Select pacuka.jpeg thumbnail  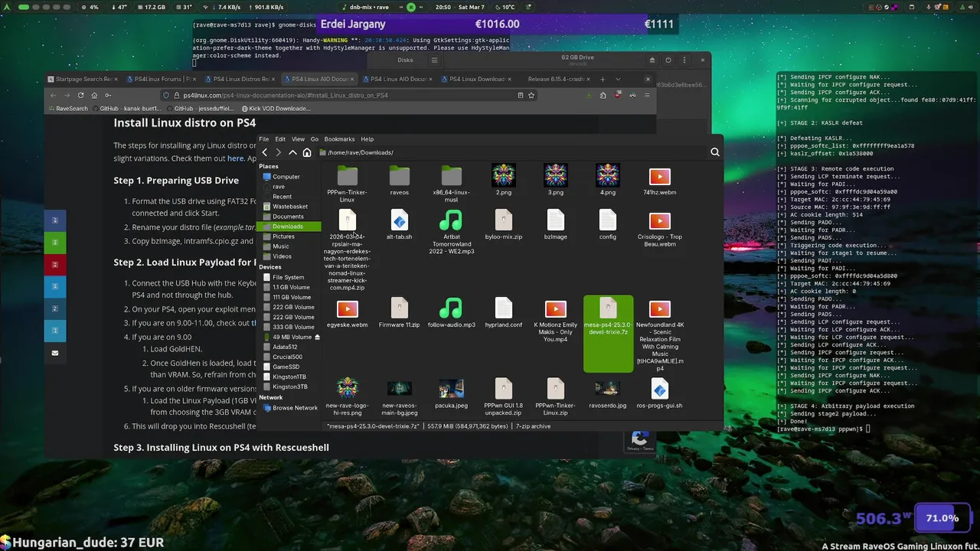pos(451,388)
